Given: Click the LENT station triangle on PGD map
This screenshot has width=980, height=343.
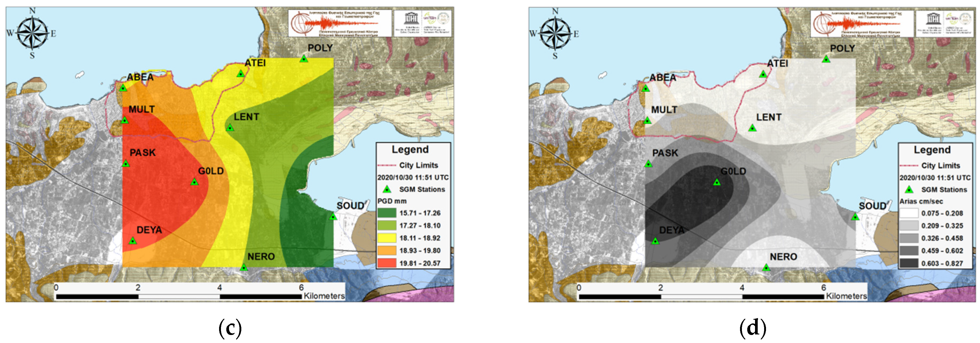Looking at the screenshot, I should click(230, 128).
